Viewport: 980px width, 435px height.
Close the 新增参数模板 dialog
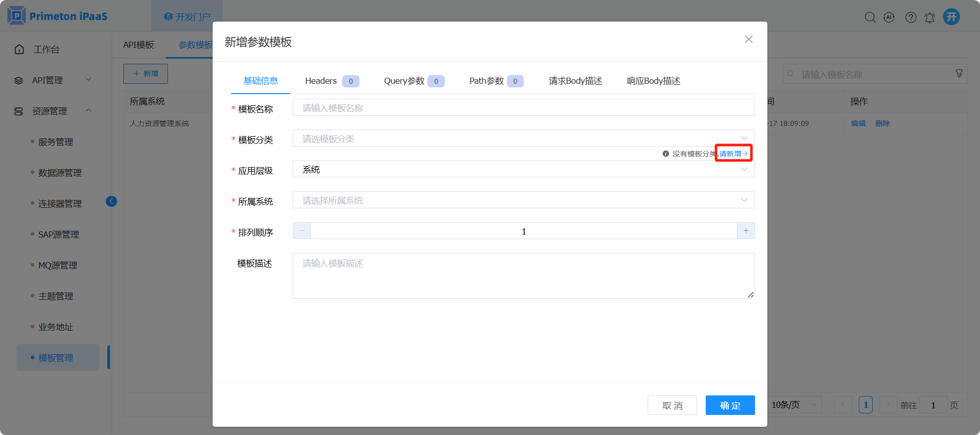pos(748,40)
